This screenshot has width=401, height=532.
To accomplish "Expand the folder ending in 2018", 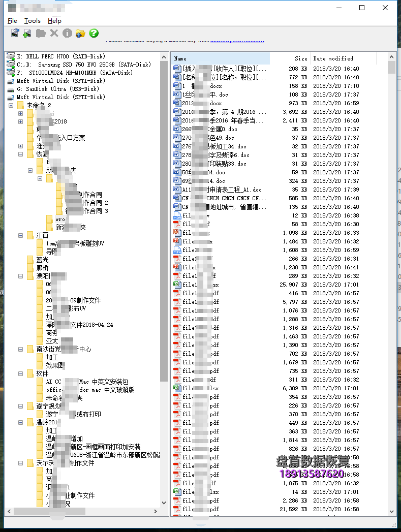I will [x=21, y=121].
